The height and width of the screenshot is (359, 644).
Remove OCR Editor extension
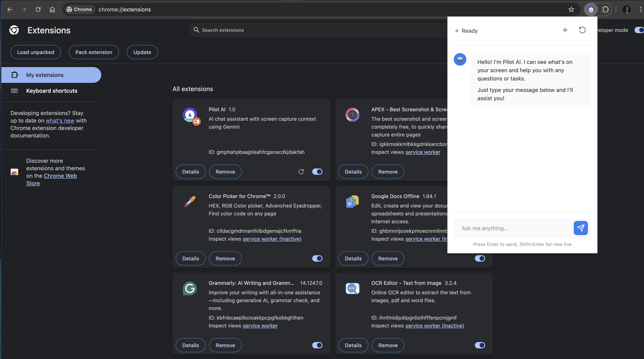point(388,345)
